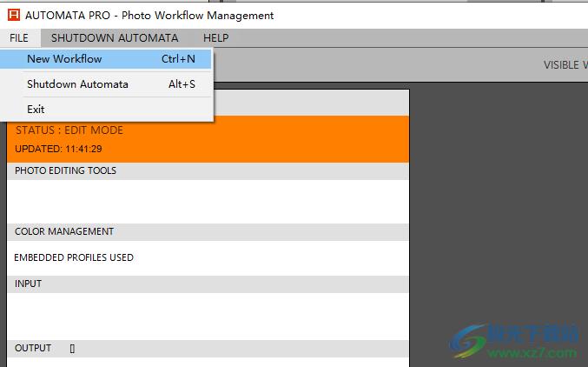588x367 pixels.
Task: Click Exit in the File menu
Action: click(36, 110)
